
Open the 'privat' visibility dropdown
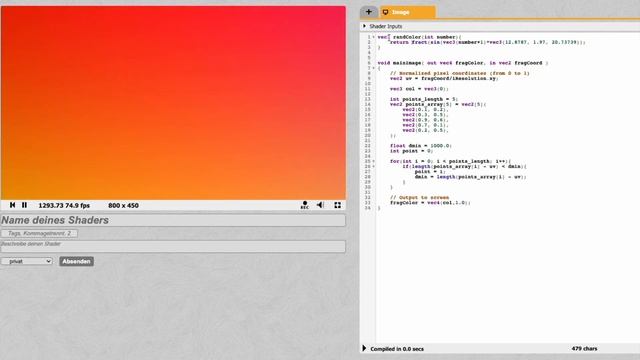(27, 261)
